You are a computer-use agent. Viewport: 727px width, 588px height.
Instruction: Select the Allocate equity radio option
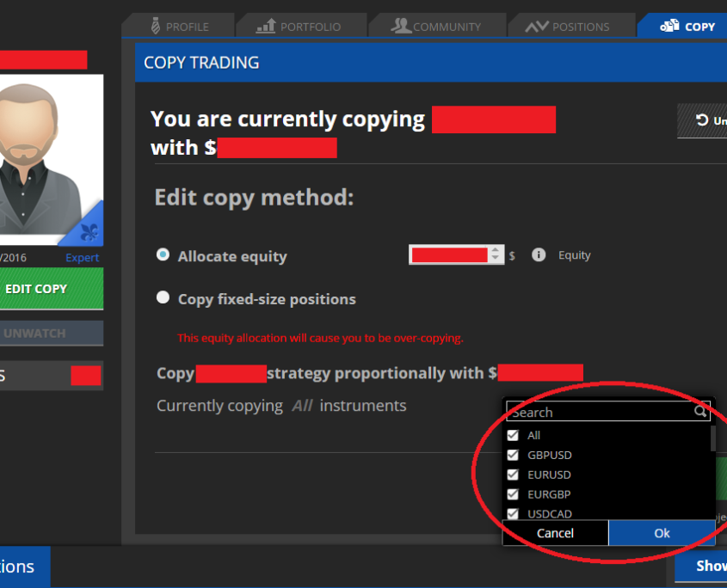163,255
